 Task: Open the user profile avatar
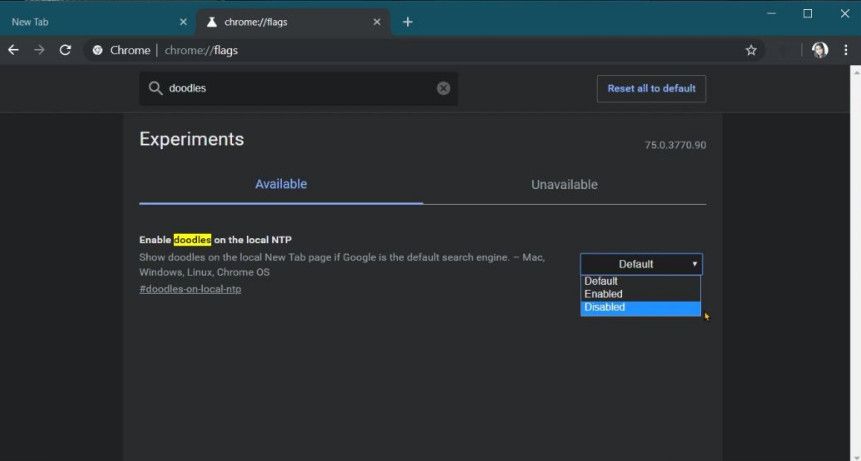[x=820, y=50]
